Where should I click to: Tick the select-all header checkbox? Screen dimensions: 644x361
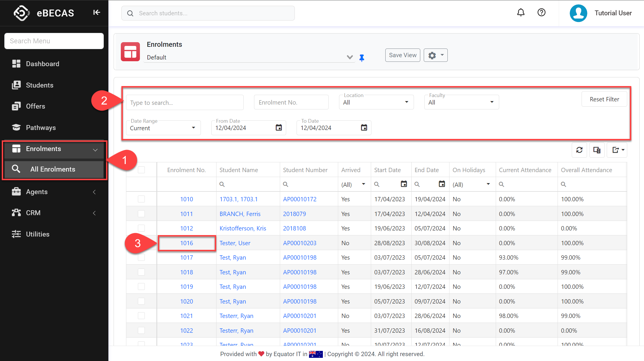(x=141, y=170)
